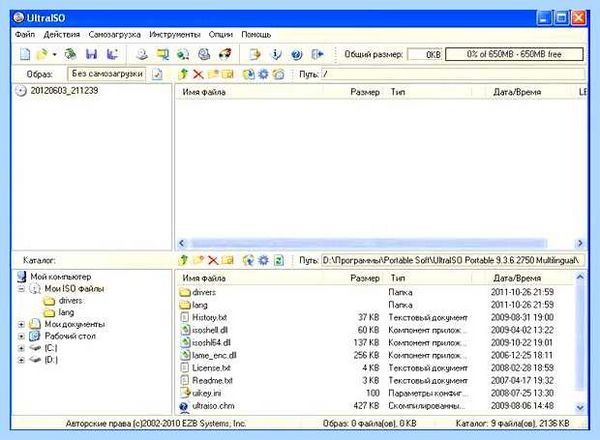Open the dropdown arrow beside Open icon
The image size is (600, 440).
[x=54, y=55]
